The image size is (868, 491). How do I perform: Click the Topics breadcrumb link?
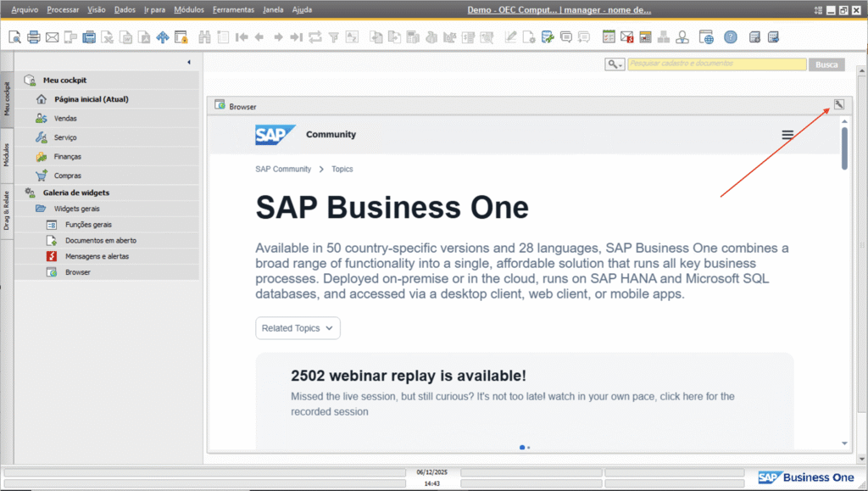342,169
